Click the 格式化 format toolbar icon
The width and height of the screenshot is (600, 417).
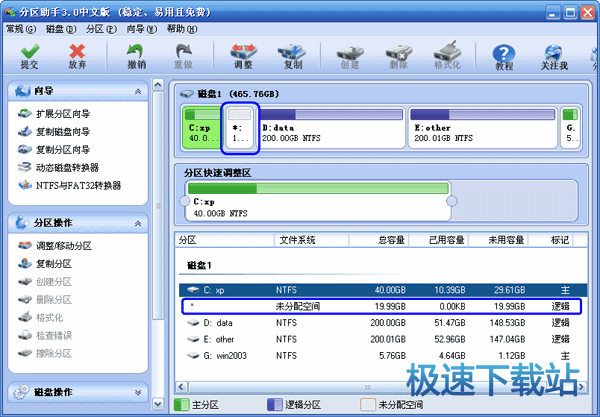447,51
